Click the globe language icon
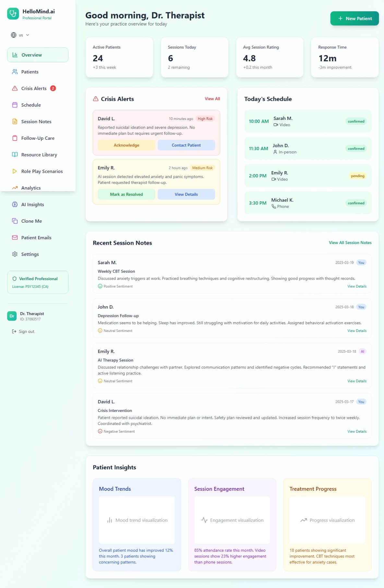Image resolution: width=384 pixels, height=588 pixels. coord(14,35)
